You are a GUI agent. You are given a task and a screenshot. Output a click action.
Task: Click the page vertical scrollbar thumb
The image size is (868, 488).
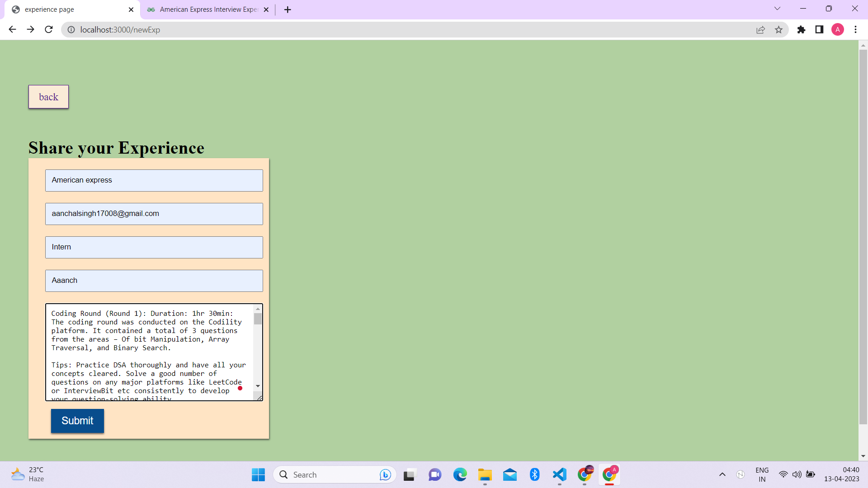(863, 237)
